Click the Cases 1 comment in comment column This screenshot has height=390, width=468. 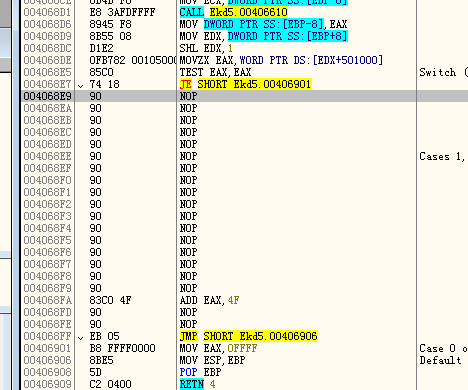click(x=442, y=156)
